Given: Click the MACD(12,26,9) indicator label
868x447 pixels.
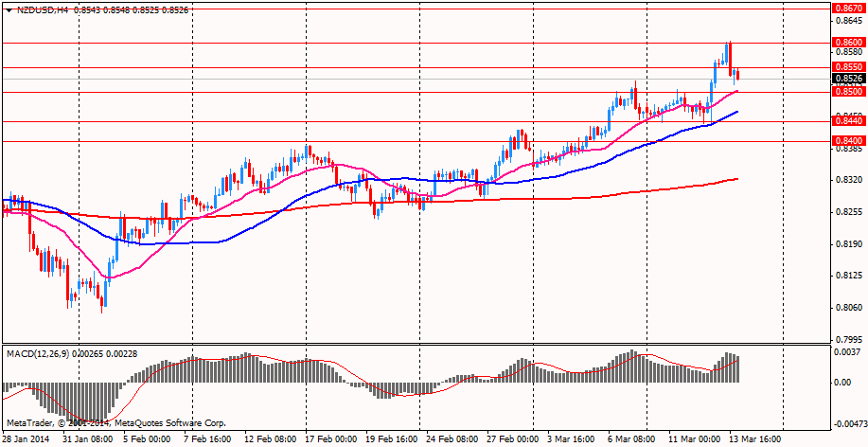Looking at the screenshot, I should 38,353.
